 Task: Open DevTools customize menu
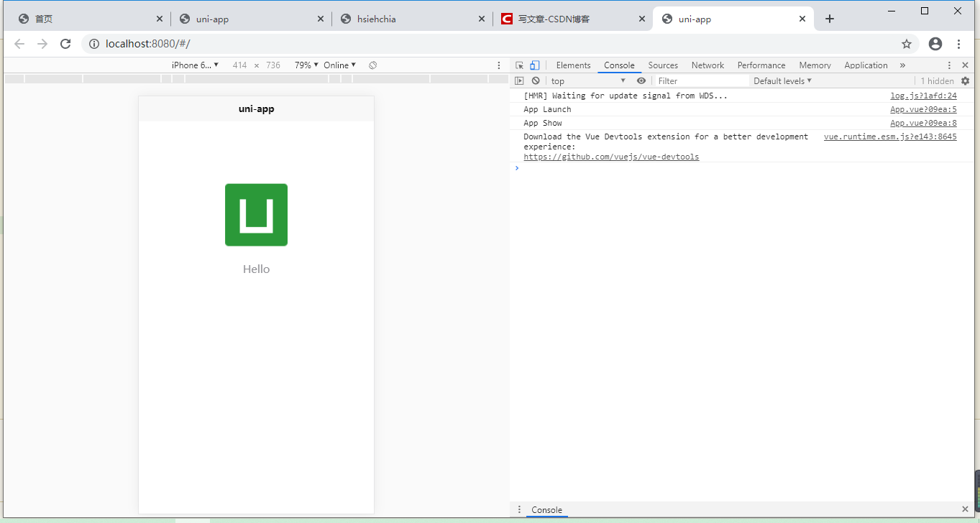pyautogui.click(x=949, y=65)
